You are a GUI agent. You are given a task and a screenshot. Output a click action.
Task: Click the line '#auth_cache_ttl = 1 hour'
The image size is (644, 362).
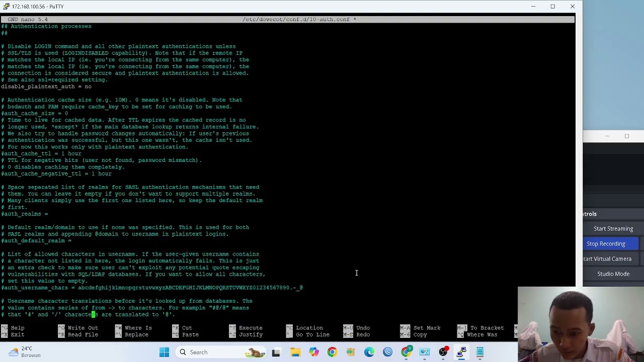tap(41, 153)
